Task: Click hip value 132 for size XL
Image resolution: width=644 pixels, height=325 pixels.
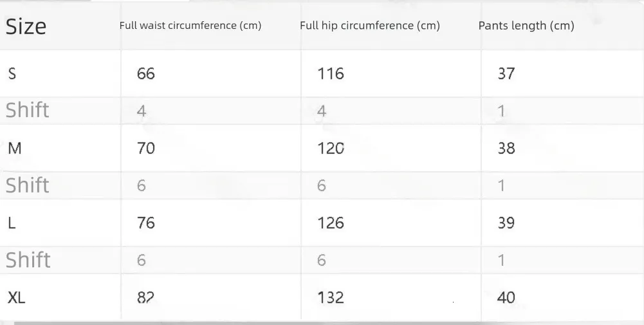Action: point(331,297)
